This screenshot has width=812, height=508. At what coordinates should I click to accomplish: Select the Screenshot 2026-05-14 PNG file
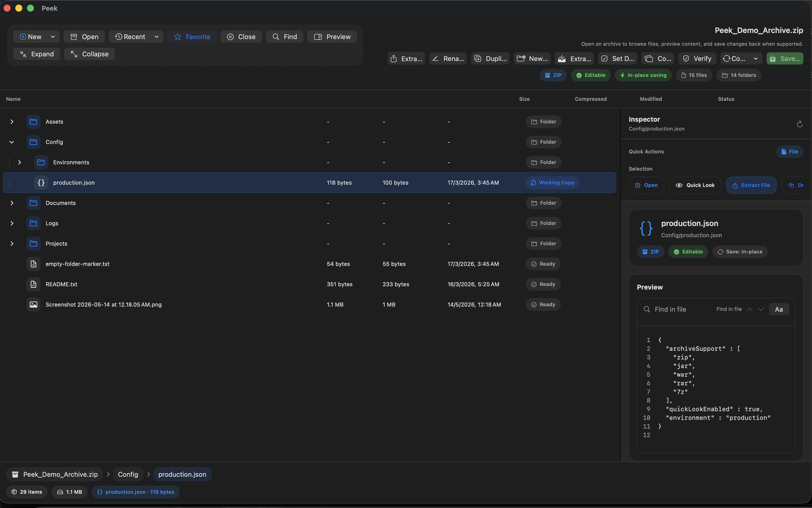point(309,305)
